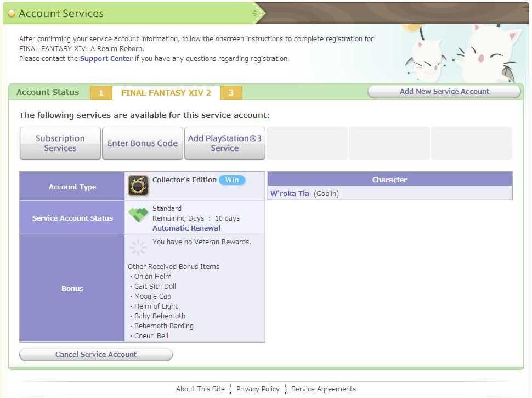
Task: Open the About This Site link
Action: tap(200, 389)
